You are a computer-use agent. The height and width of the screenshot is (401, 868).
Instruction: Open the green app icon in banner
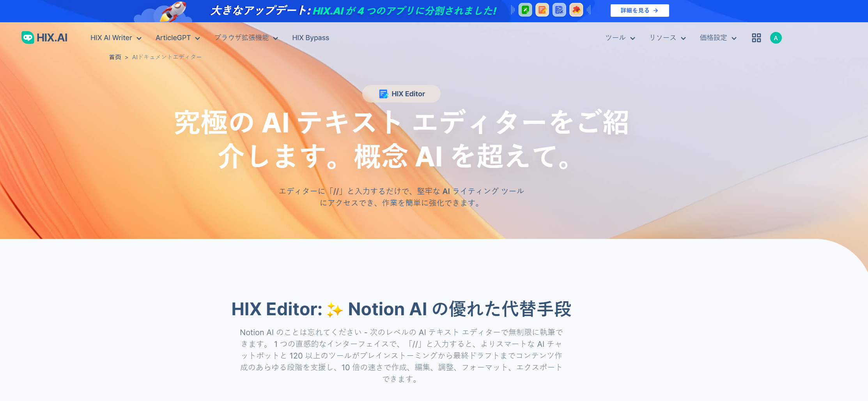[x=525, y=10]
